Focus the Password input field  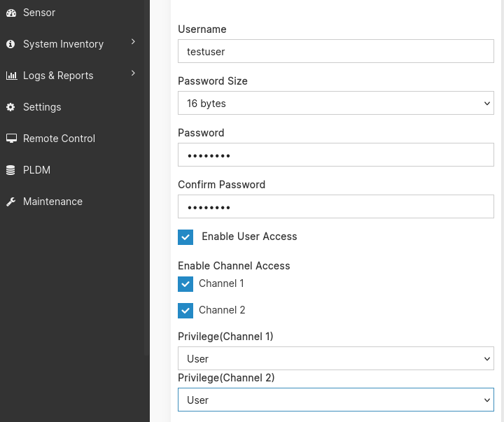coord(336,155)
